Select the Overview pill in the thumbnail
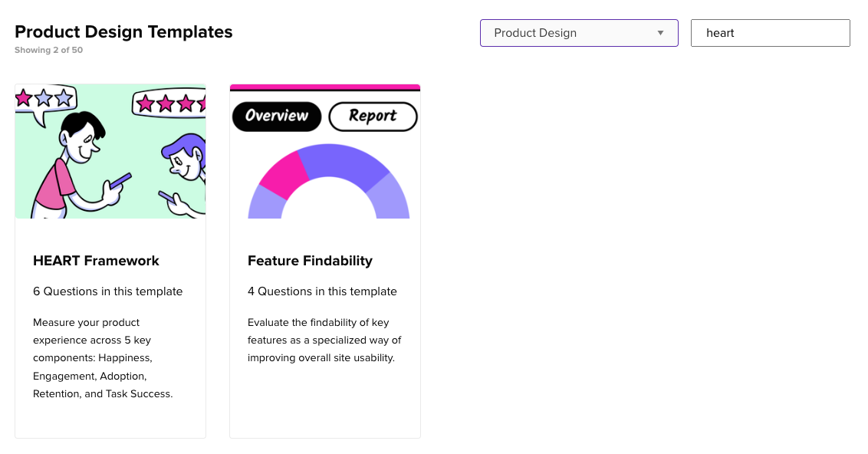 coord(277,117)
